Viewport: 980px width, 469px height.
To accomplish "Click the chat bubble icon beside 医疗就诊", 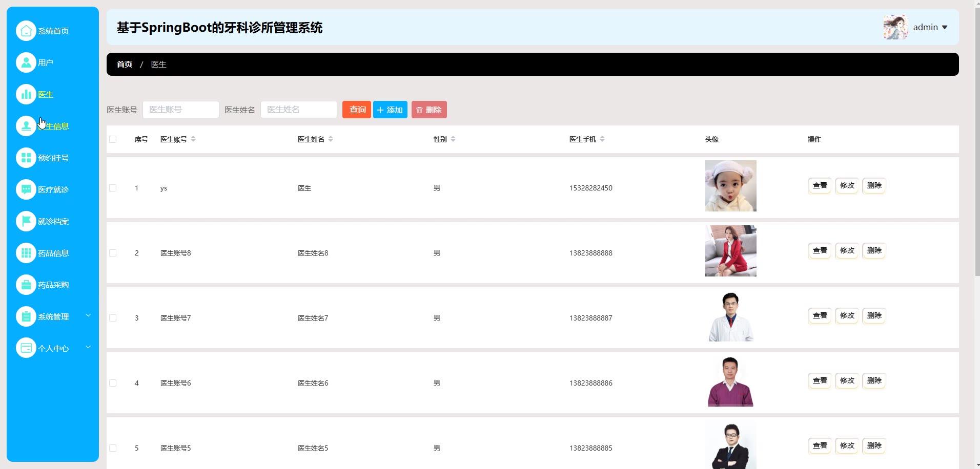I will pos(26,189).
